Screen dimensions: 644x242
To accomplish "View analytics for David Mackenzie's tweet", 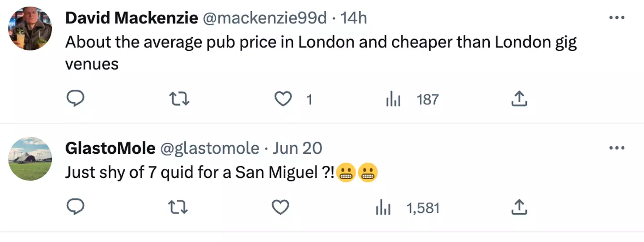I will 394,99.
